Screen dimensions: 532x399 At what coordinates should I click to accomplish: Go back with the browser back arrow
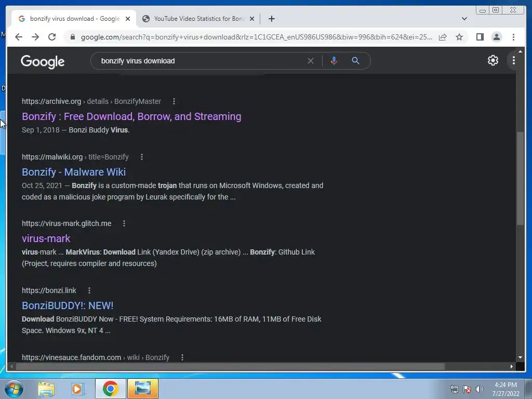click(x=19, y=37)
